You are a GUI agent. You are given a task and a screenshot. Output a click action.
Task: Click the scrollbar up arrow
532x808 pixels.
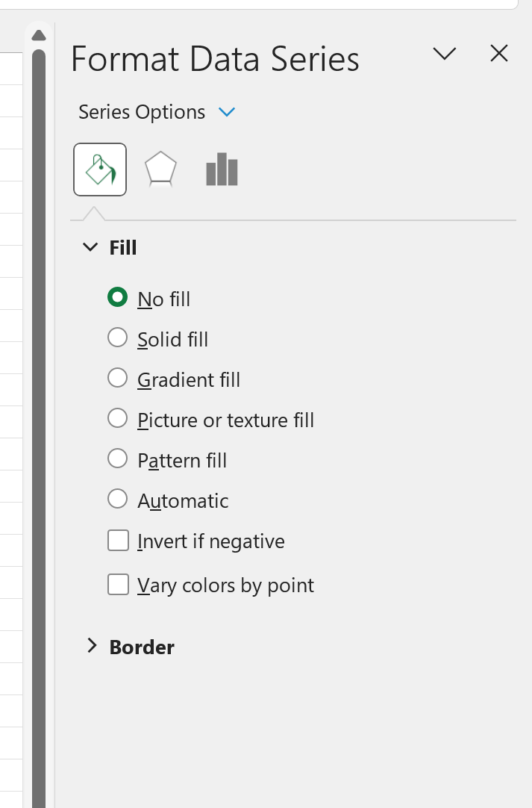(x=39, y=36)
